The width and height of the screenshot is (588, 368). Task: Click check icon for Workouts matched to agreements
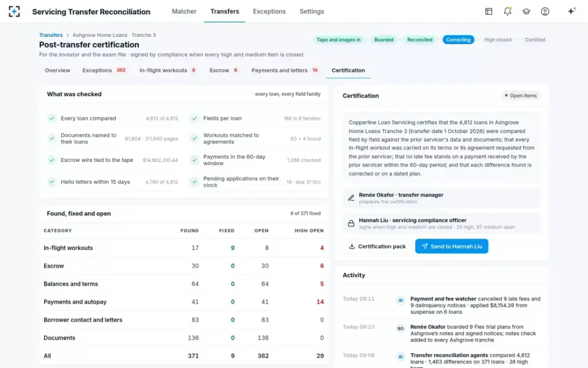194,138
